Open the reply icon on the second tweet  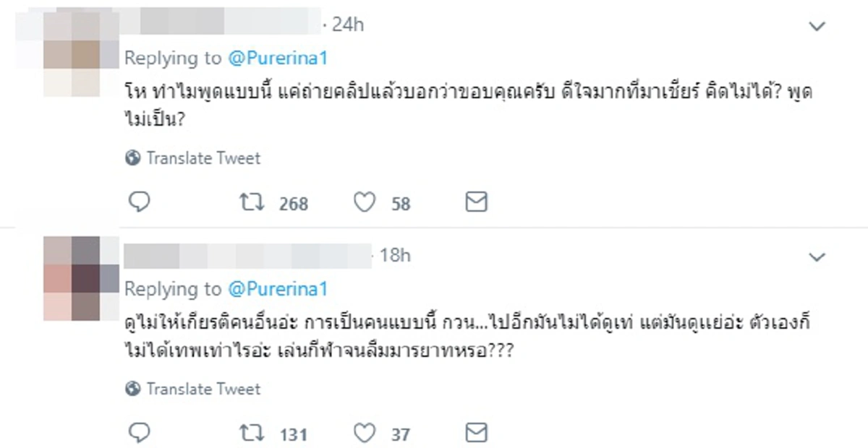click(140, 433)
